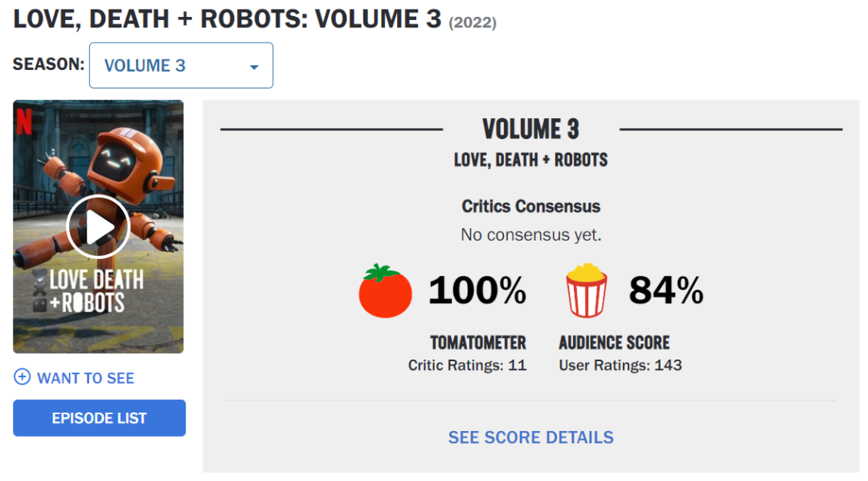Click the 100% Tomatometer score

tap(477, 290)
